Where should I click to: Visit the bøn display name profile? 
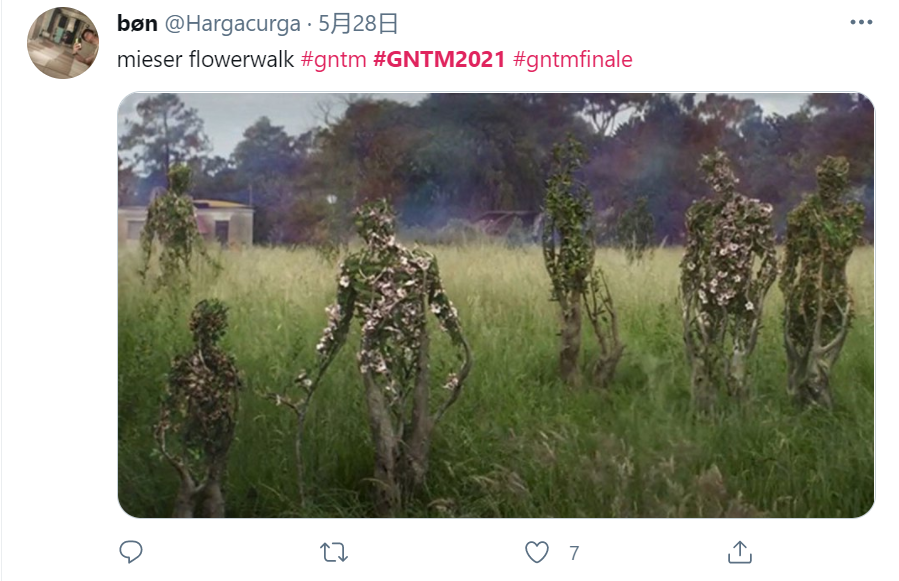click(x=137, y=24)
